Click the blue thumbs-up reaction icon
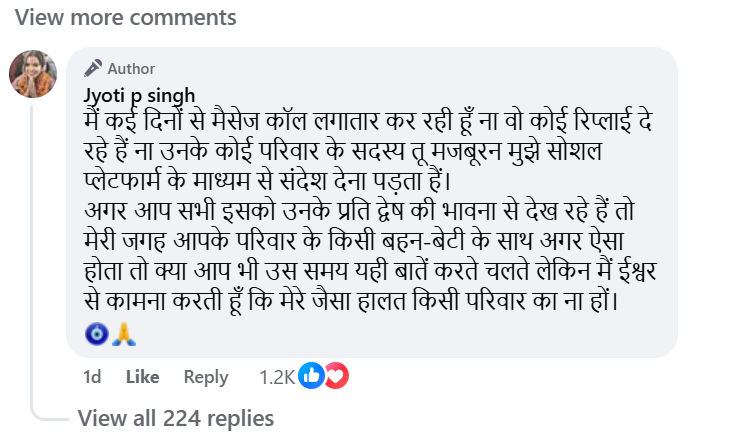Viewport: 736px width, 436px height. (312, 376)
